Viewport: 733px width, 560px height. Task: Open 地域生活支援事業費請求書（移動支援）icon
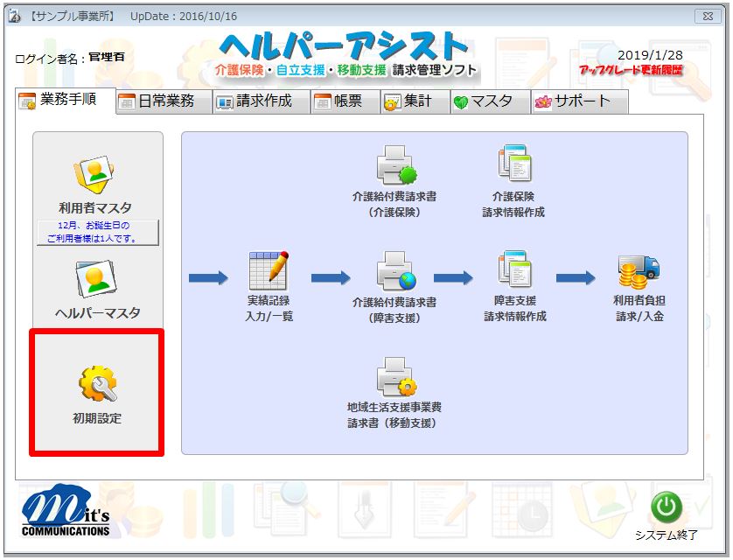point(394,378)
